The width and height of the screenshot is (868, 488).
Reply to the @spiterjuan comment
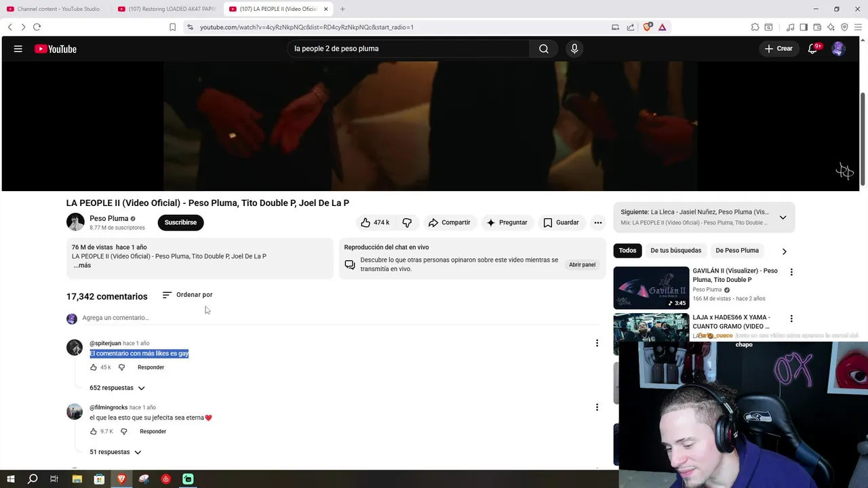(x=151, y=367)
